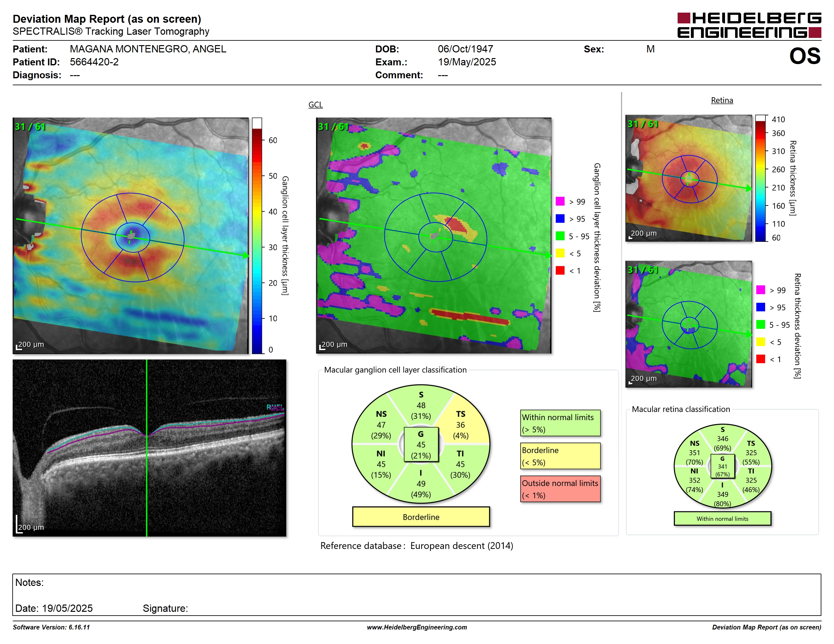This screenshot has width=834, height=644.
Task: Click GCL sector TS value 36
Action: point(460,425)
